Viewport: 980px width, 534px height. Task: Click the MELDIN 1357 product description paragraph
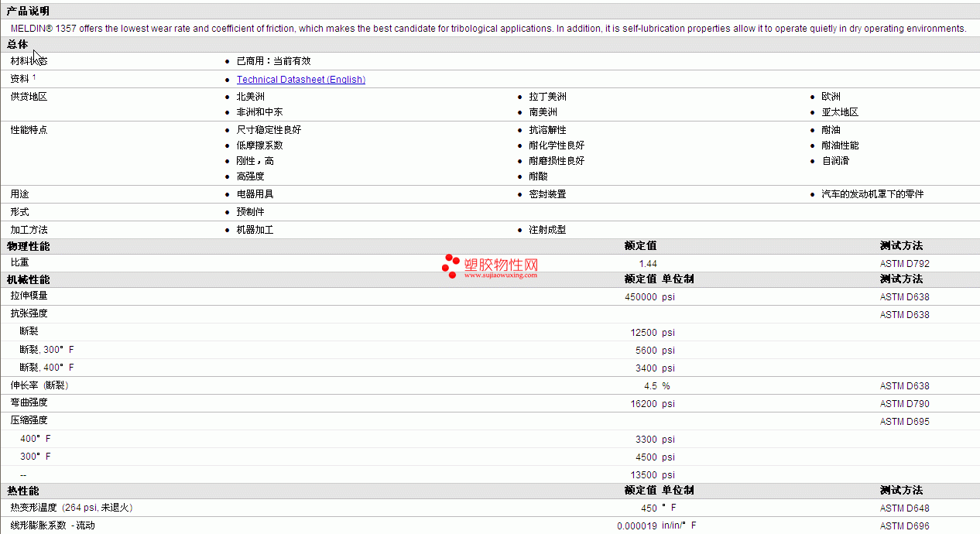488,29
